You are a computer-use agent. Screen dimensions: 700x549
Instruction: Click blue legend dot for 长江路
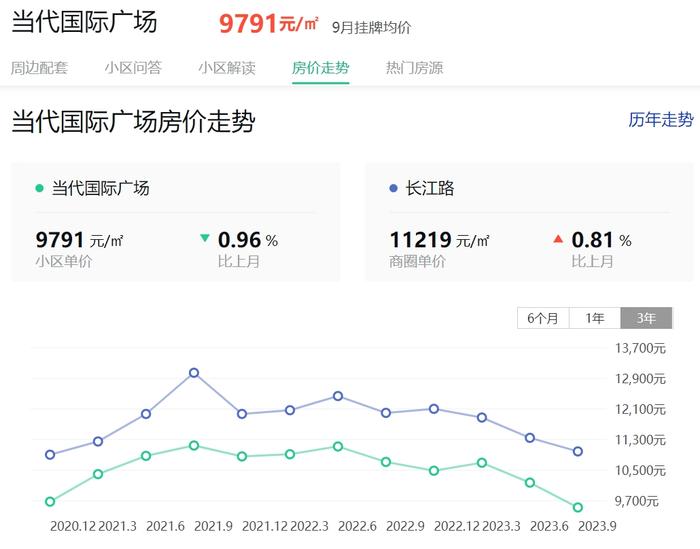[x=393, y=188]
